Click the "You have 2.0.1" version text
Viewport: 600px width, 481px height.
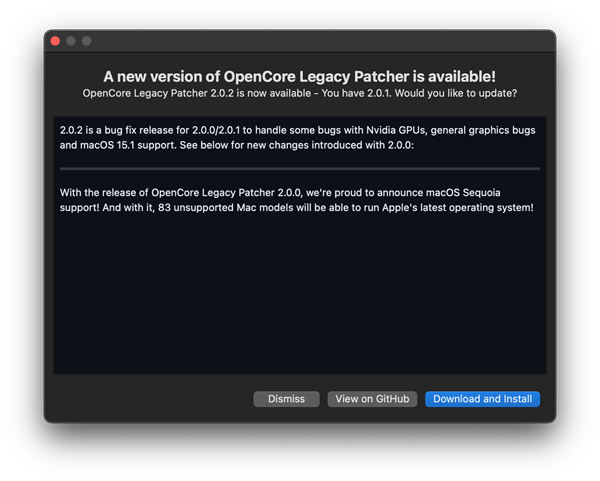pyautogui.click(x=352, y=93)
